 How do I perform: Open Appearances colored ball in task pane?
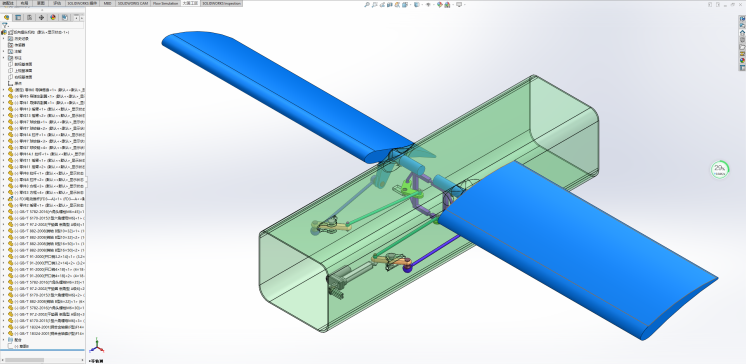tap(742, 60)
